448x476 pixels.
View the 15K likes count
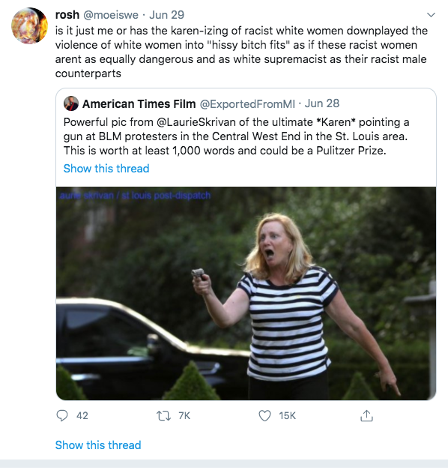click(287, 415)
